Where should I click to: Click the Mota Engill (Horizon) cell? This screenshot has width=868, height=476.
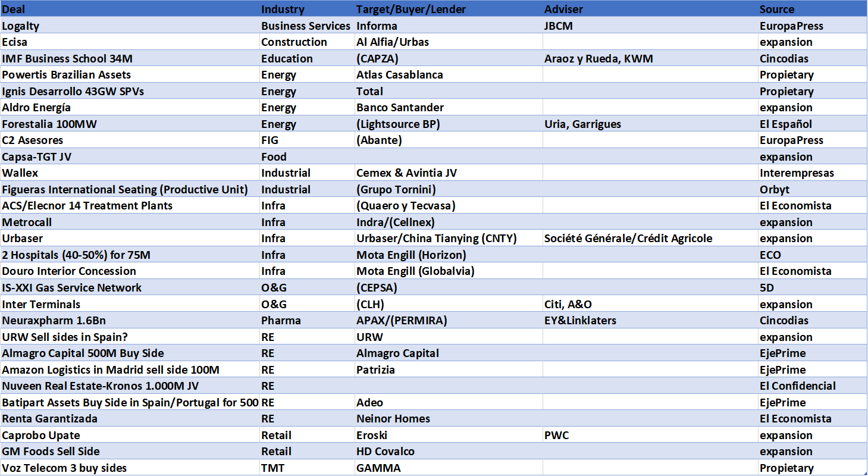click(x=449, y=255)
